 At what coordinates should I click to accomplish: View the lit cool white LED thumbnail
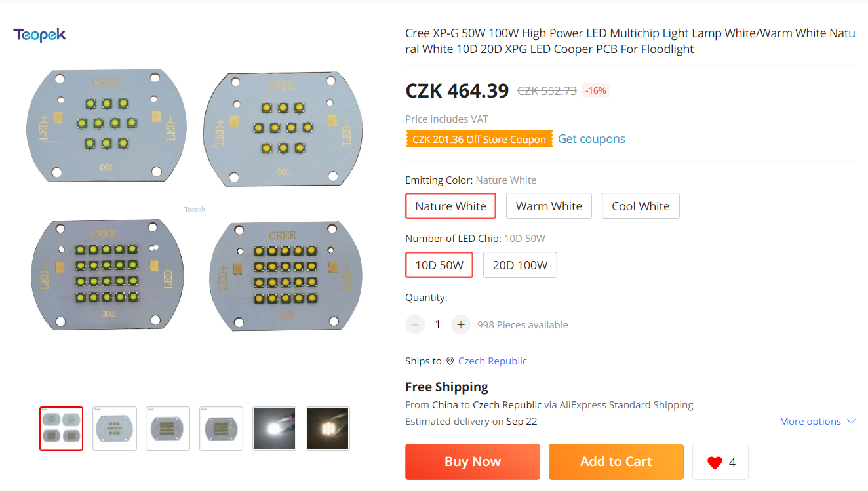[274, 429]
